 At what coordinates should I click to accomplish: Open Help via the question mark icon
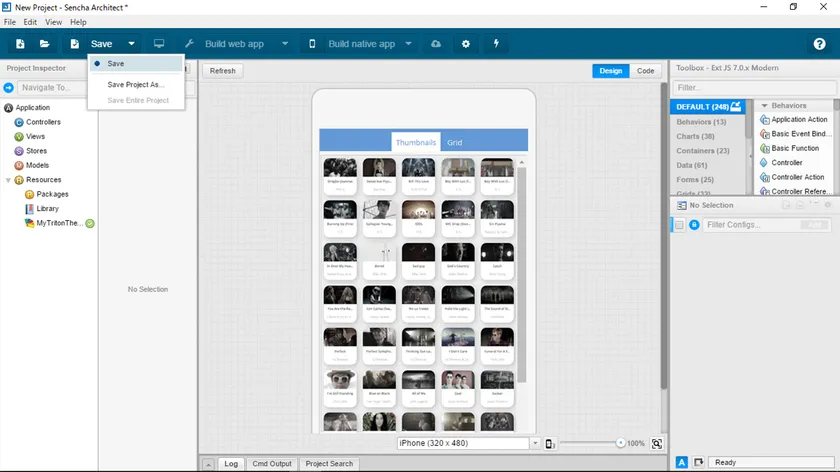(820, 44)
